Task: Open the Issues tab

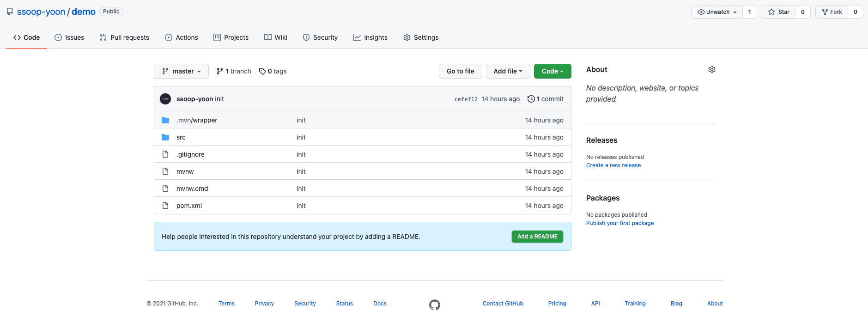Action: (69, 37)
